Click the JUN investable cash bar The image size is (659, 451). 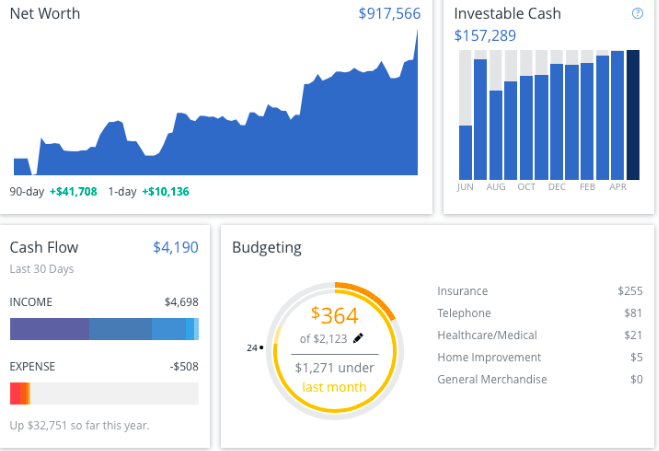[465, 153]
